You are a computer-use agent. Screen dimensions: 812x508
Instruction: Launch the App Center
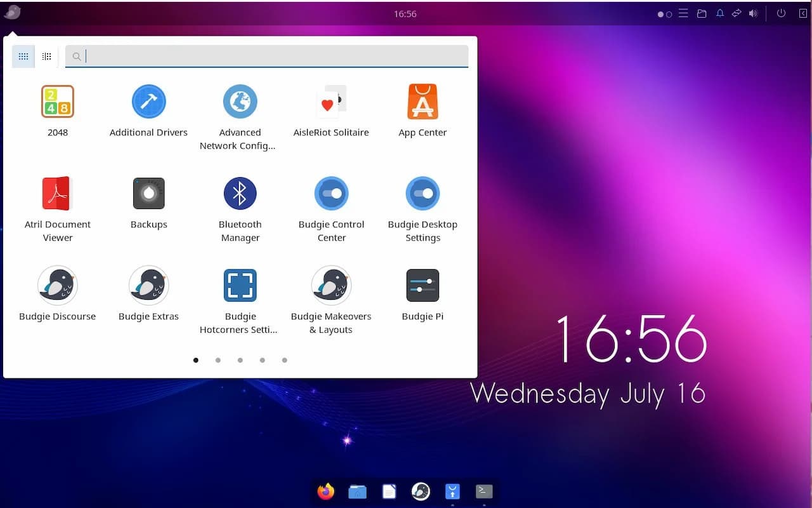[x=422, y=103]
